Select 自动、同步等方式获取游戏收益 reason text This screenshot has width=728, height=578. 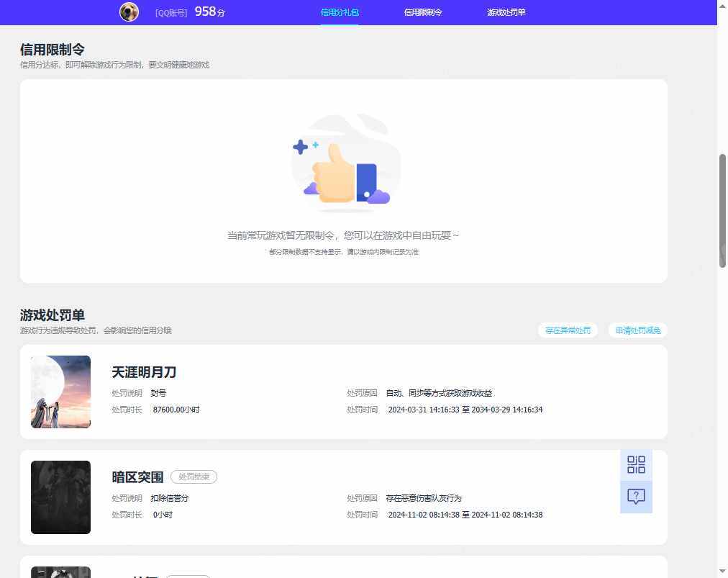[440, 393]
